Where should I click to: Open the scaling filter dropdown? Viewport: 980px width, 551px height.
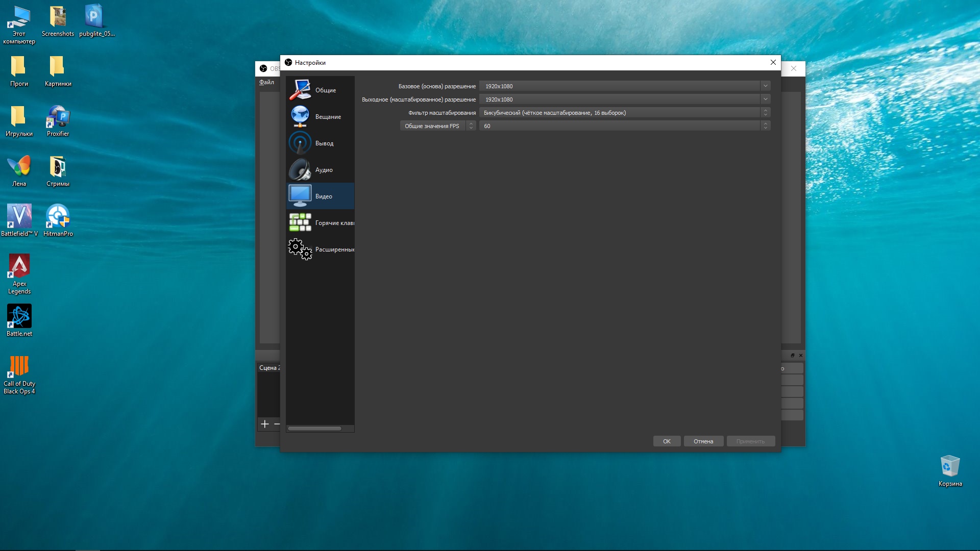[624, 113]
